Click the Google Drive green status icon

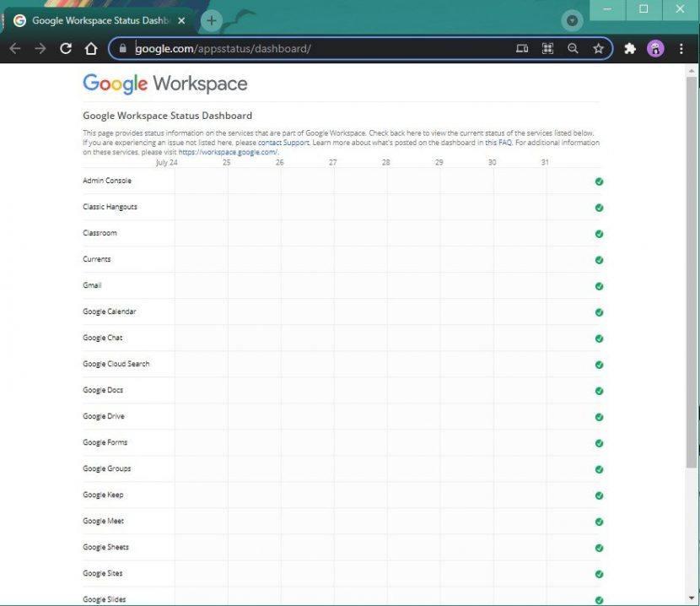pyautogui.click(x=599, y=417)
